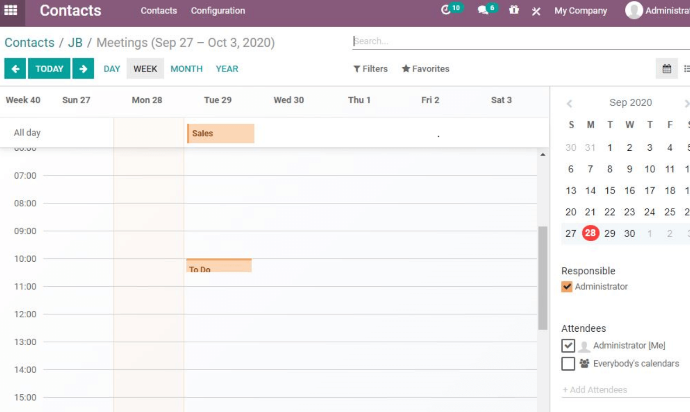Click the Thu 1 column header
The image size is (690, 412).
coord(359,100)
